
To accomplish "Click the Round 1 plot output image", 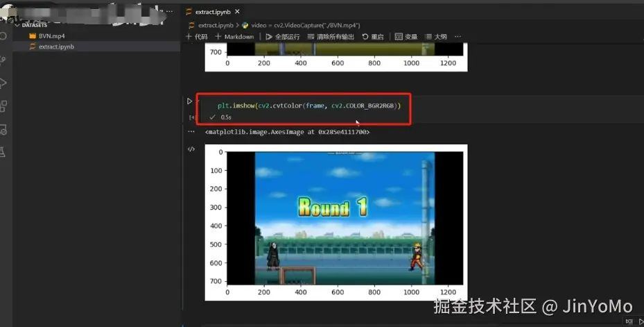I will (x=336, y=222).
